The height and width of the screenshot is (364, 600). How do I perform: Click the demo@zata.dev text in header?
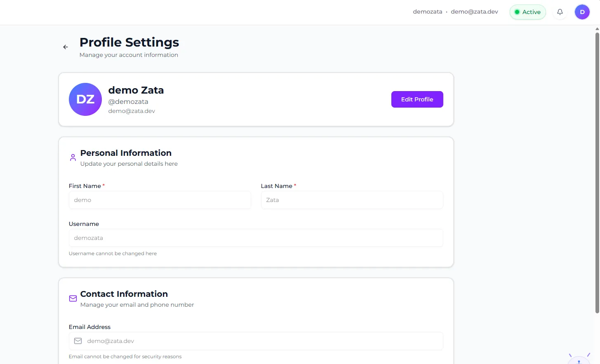pyautogui.click(x=474, y=12)
